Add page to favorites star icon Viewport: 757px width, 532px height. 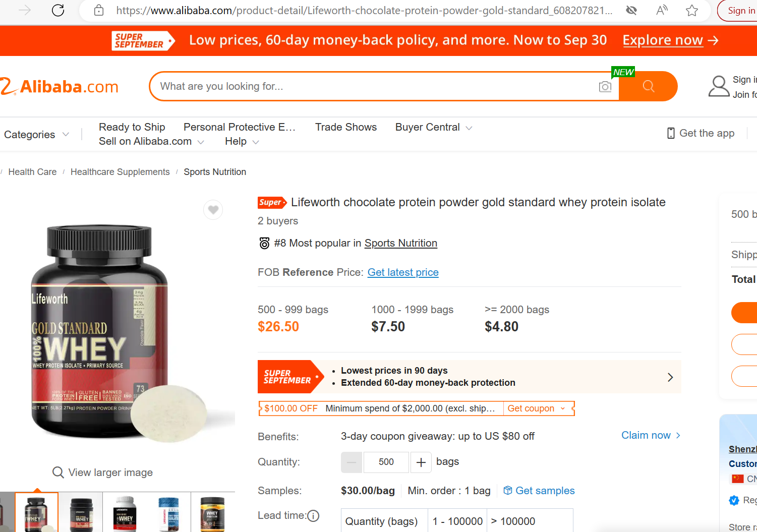pos(692,11)
